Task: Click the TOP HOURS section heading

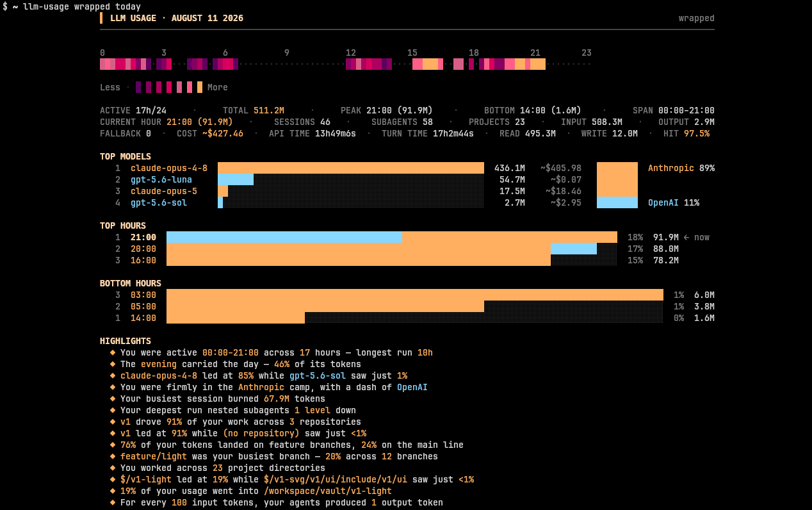Action: 123,226
